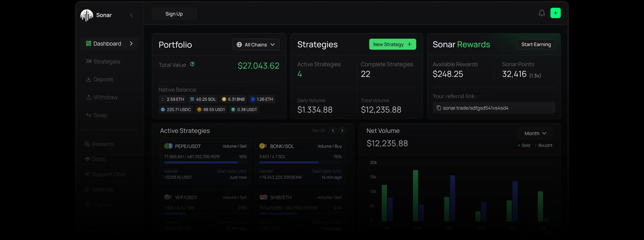The height and width of the screenshot is (240, 644).
Task: Open Rewards in the sidebar
Action: coord(99,144)
